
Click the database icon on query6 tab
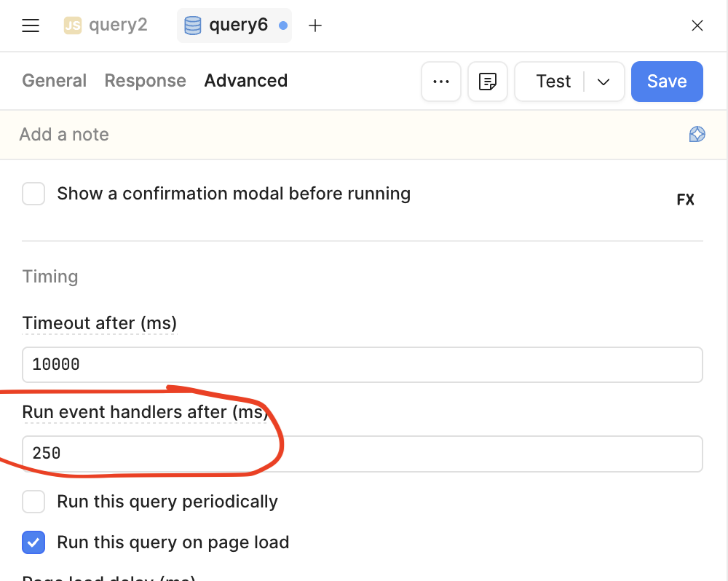click(193, 26)
